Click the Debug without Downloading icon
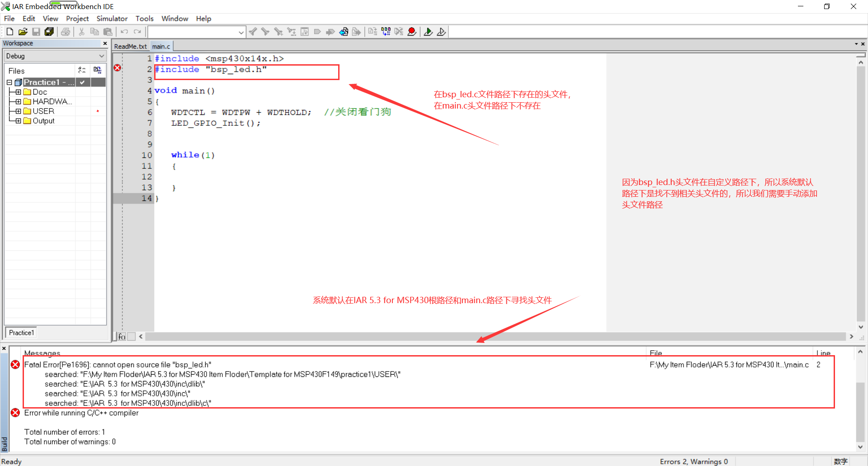 (442, 31)
